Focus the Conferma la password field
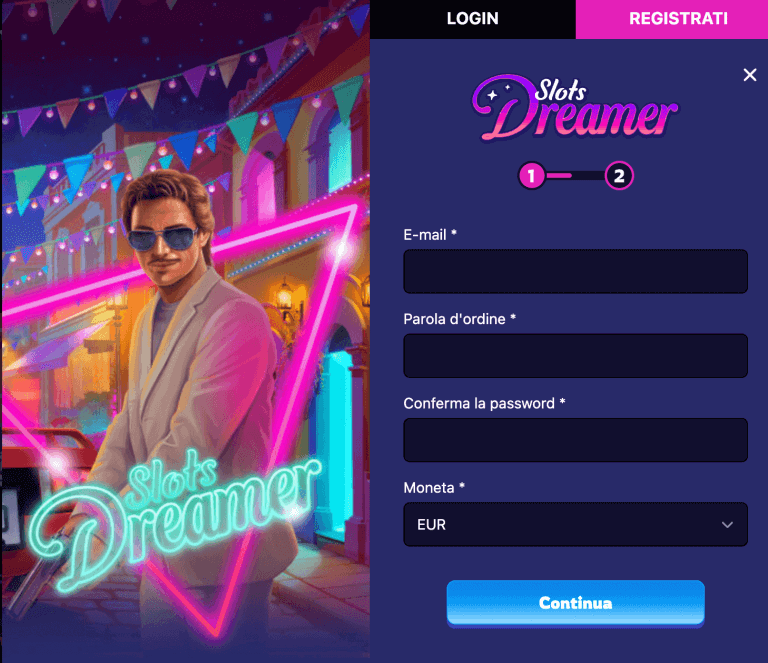The image size is (768, 663). pyautogui.click(x=576, y=440)
